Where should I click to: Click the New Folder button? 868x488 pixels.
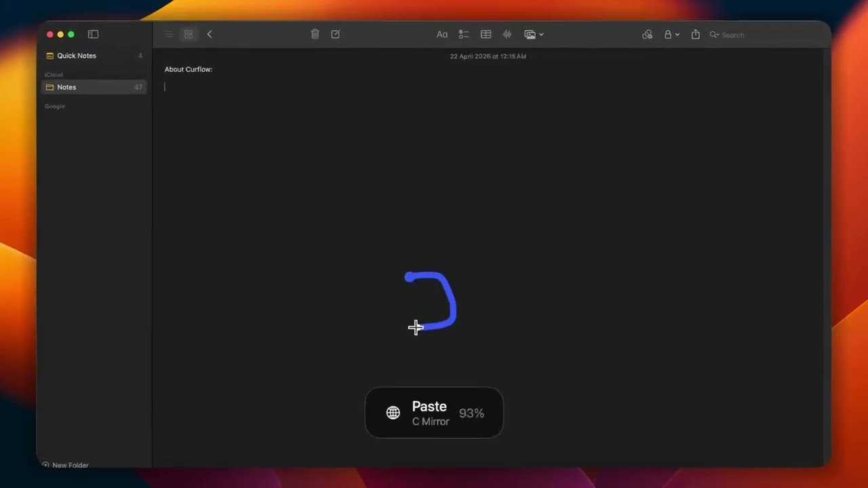(65, 465)
